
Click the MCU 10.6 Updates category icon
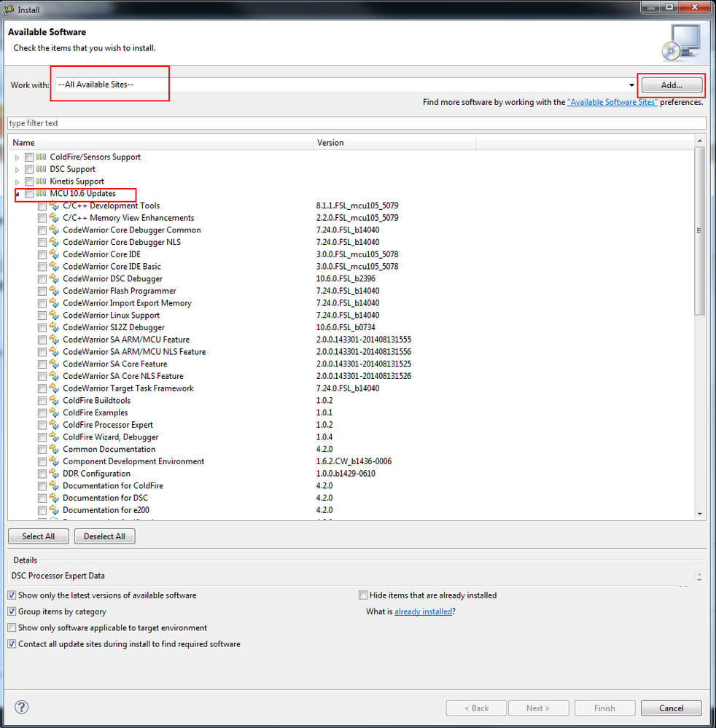42,193
